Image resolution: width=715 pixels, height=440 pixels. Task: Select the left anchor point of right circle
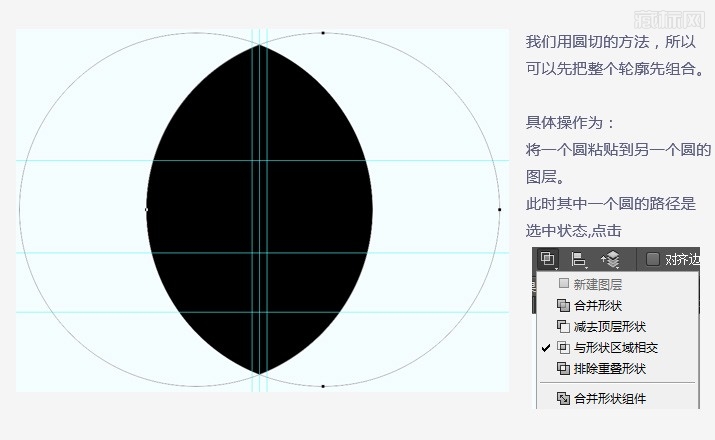click(146, 209)
